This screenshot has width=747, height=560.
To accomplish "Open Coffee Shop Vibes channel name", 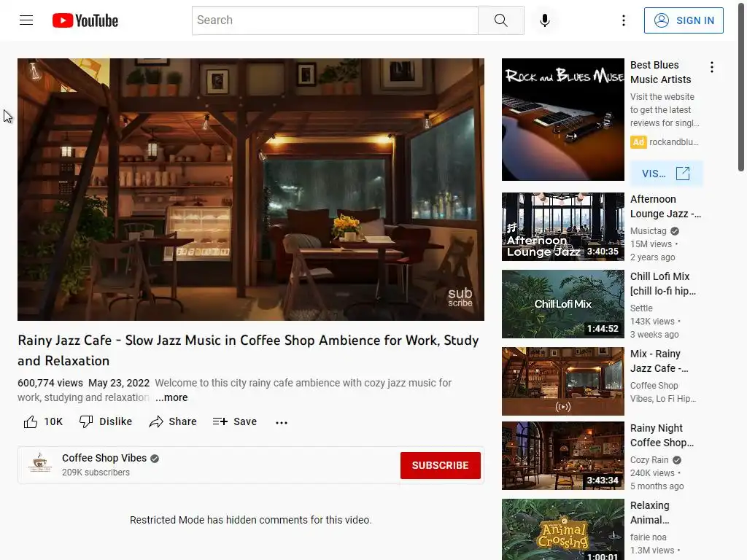I will pyautogui.click(x=104, y=458).
